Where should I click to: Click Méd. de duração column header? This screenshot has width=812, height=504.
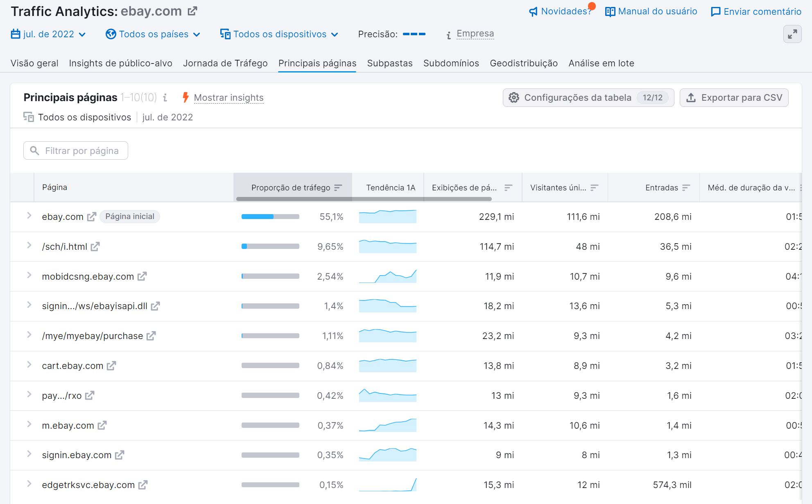(751, 188)
